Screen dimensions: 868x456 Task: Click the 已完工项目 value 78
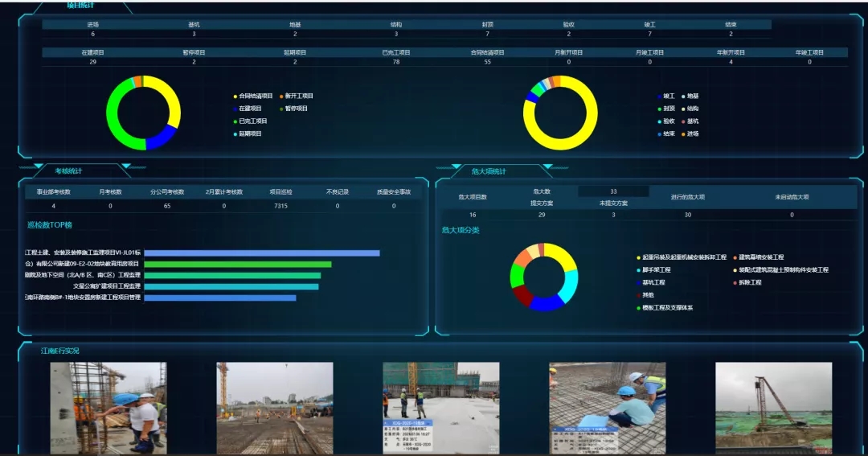coord(395,62)
